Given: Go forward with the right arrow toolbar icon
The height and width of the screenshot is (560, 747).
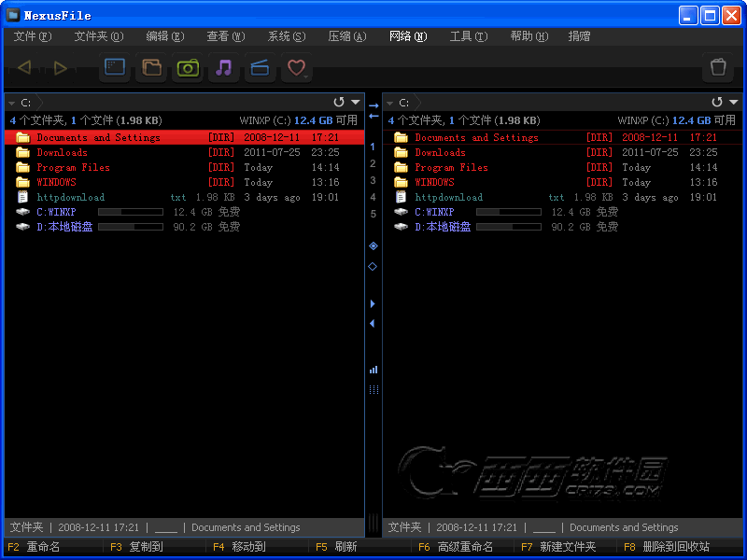Looking at the screenshot, I should tap(60, 67).
